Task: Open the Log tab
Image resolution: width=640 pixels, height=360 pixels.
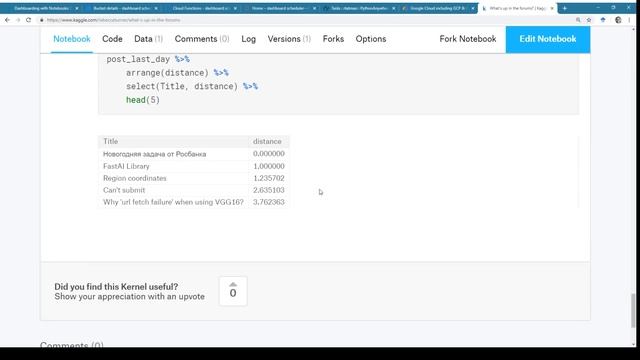Action: click(x=248, y=39)
